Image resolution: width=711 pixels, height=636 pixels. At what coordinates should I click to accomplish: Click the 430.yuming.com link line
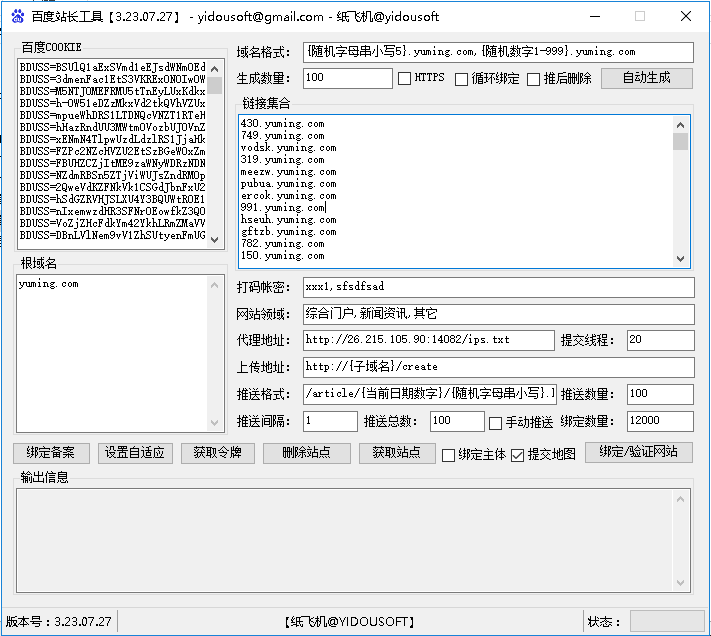click(x=282, y=123)
